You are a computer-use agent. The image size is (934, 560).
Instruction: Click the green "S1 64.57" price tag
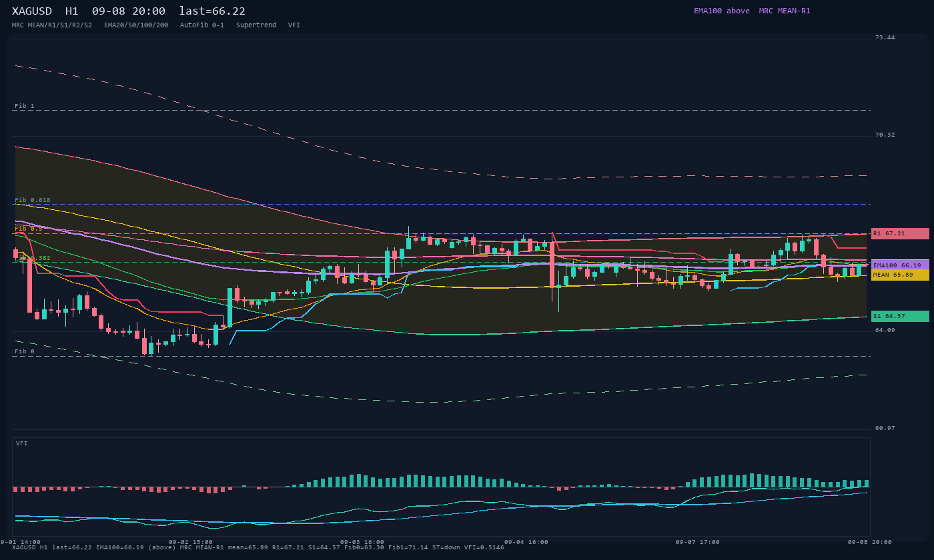click(x=900, y=316)
